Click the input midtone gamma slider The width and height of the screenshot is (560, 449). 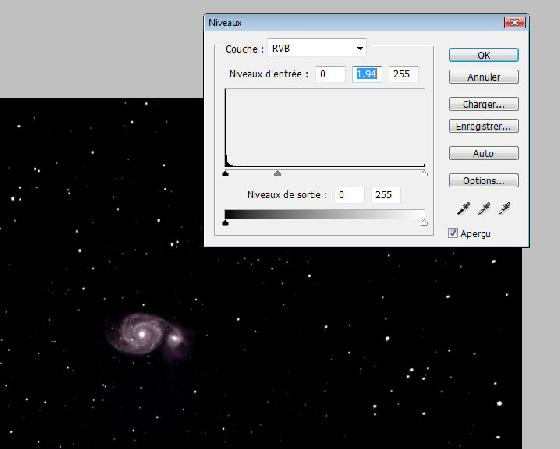(x=278, y=173)
